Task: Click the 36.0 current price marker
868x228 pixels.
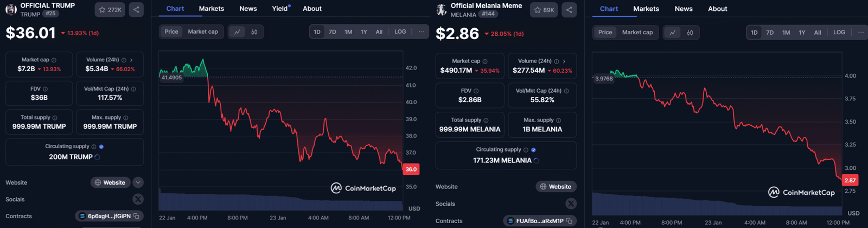Action: coord(411,169)
